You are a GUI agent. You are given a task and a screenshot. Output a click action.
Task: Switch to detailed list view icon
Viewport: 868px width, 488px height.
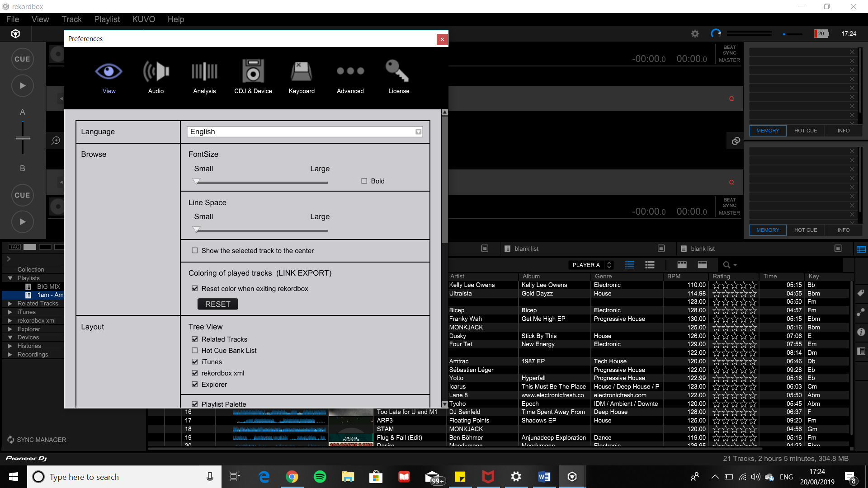[629, 265]
